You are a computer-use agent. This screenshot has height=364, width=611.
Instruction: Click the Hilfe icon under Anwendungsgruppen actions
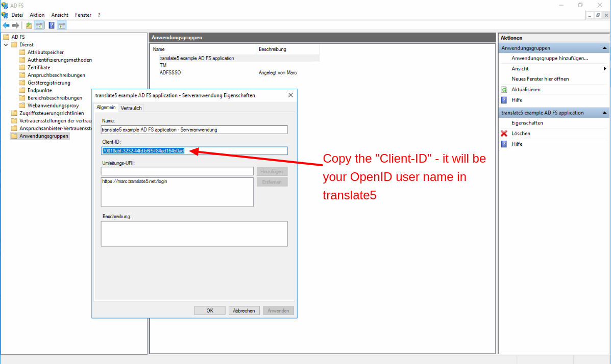click(x=504, y=100)
